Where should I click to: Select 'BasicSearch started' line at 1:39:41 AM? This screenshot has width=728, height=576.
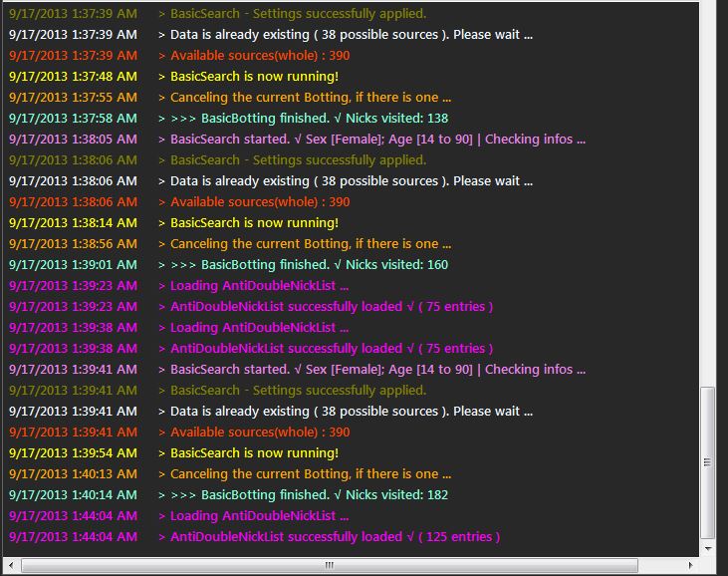[x=297, y=370]
